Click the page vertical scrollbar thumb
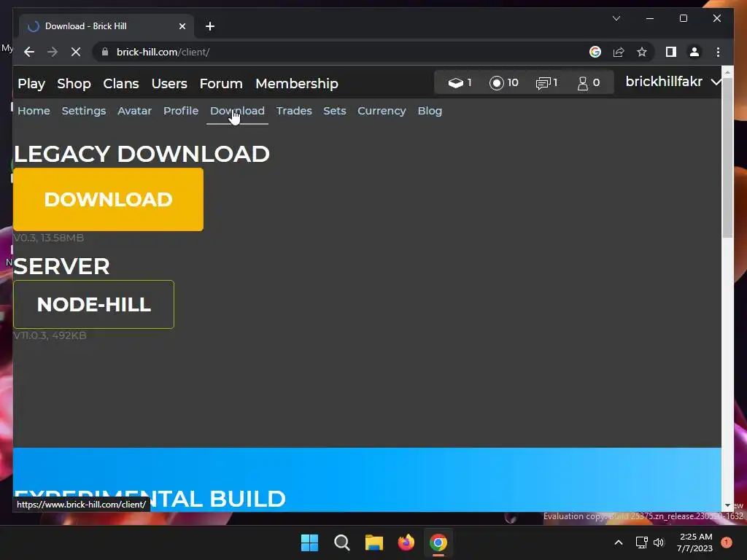 (x=727, y=157)
